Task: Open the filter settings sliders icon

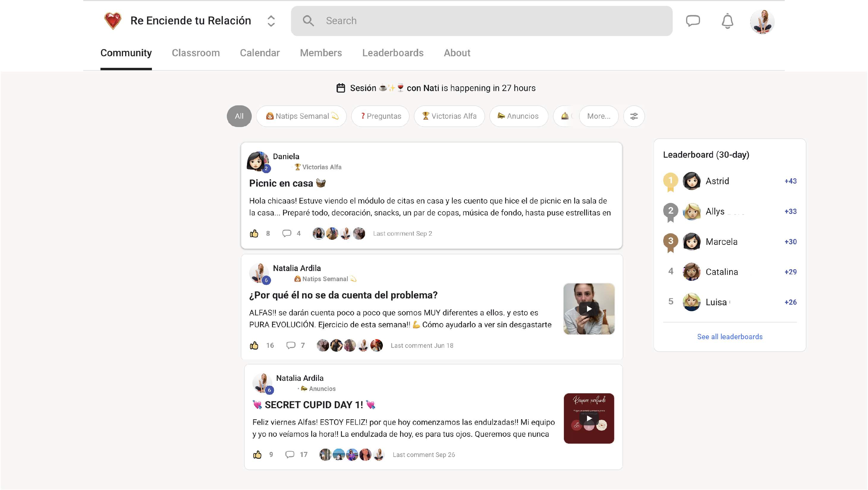Action: click(634, 116)
